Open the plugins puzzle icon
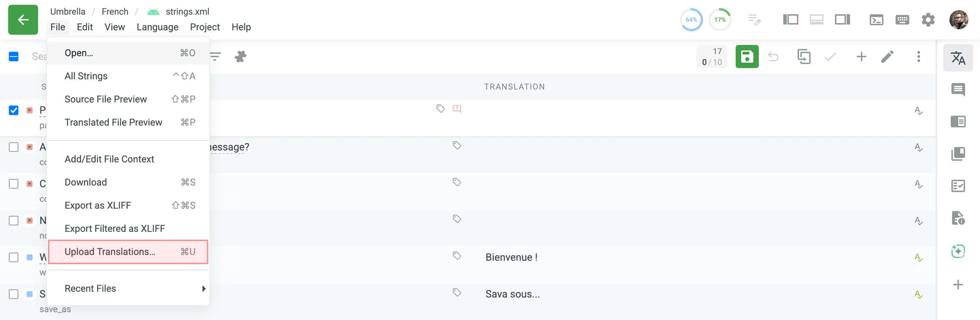This screenshot has width=980, height=320. click(241, 56)
